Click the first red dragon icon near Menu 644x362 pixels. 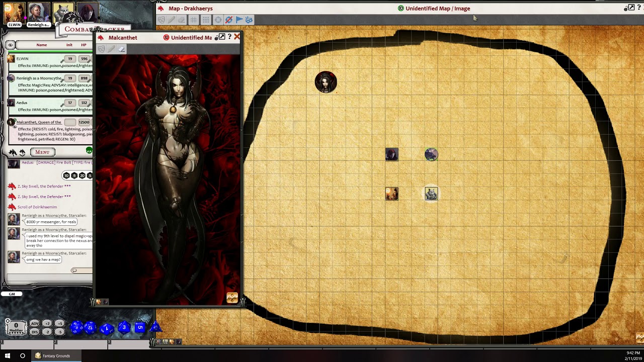[13, 152]
